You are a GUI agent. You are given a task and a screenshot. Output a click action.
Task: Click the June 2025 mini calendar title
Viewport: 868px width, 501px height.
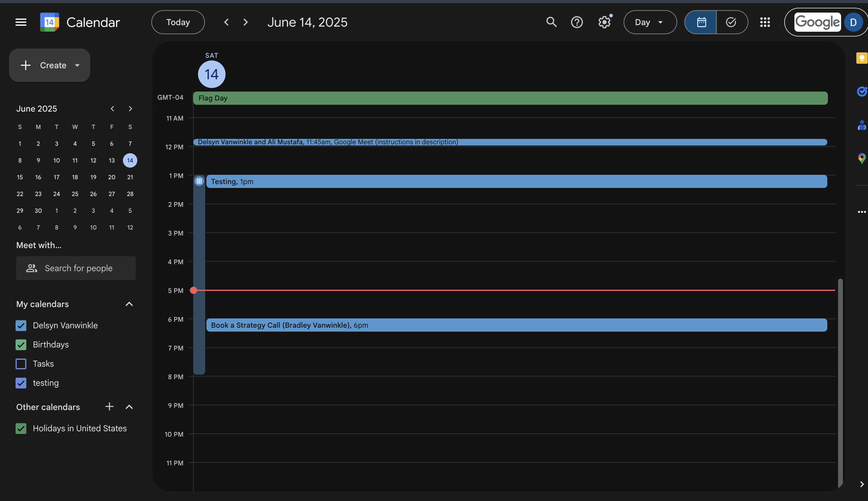(x=37, y=109)
